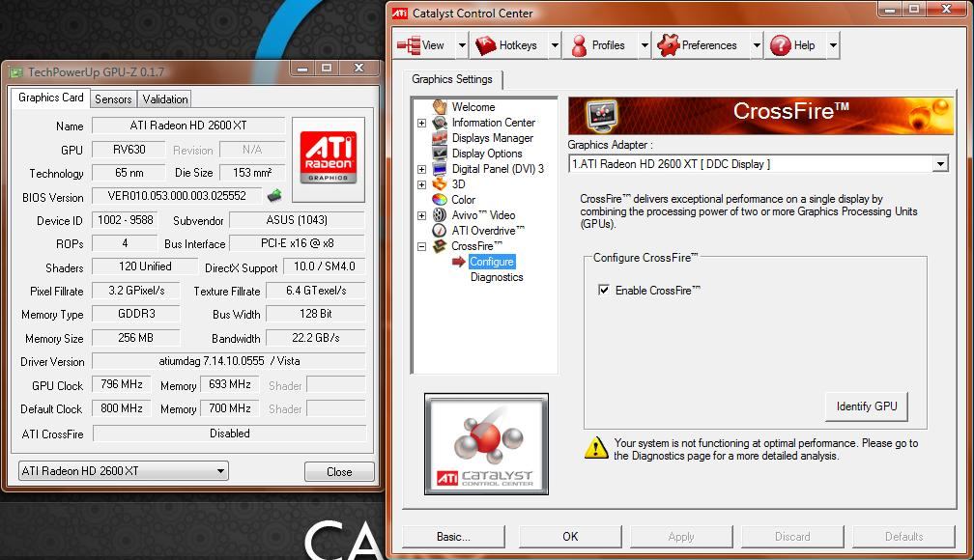
Task: Click the View toolbar icon
Action: (x=409, y=45)
